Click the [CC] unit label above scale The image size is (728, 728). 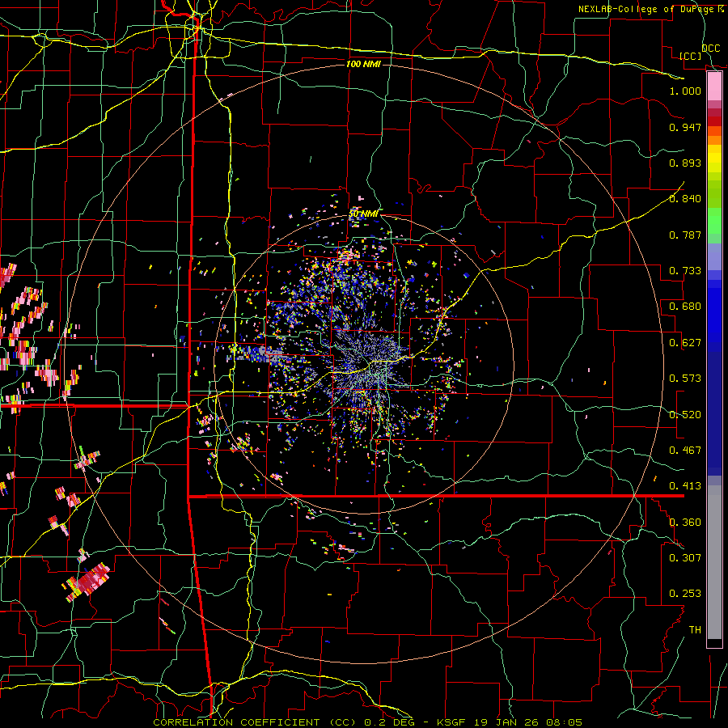tap(690, 56)
